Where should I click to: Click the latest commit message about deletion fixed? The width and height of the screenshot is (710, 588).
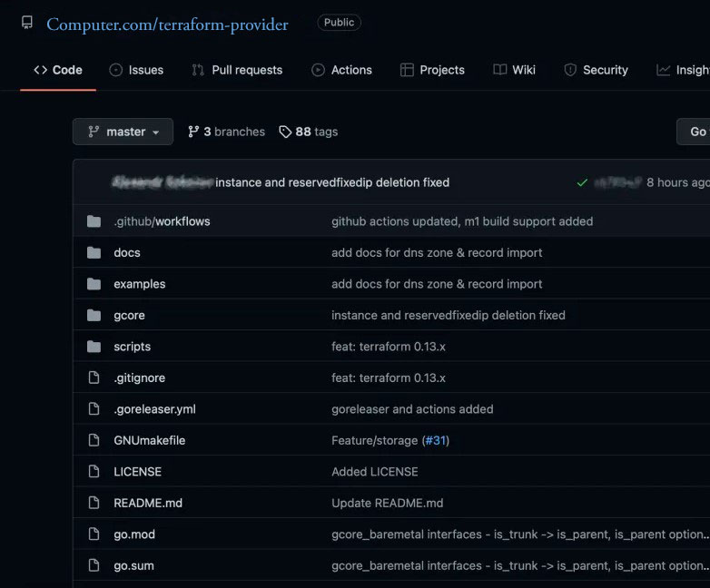click(x=332, y=182)
